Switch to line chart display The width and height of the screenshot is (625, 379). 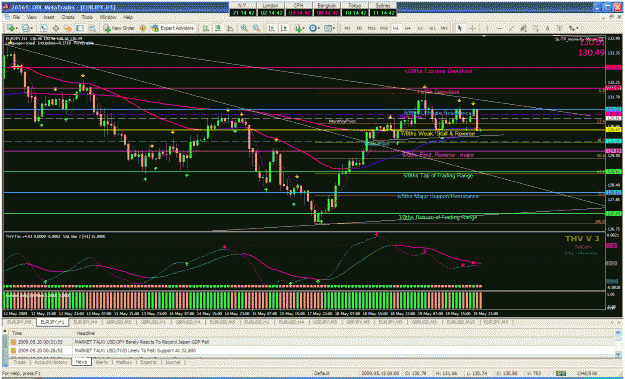pyautogui.click(x=230, y=28)
